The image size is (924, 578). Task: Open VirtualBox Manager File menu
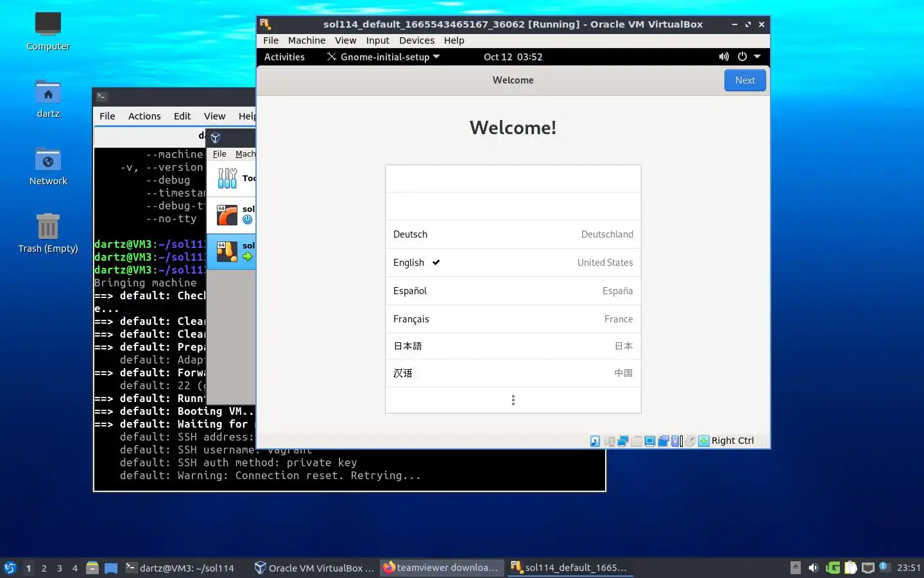(x=219, y=154)
